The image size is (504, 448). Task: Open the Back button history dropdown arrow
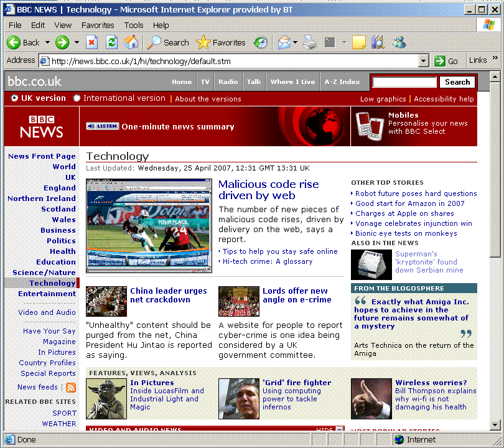[47, 42]
